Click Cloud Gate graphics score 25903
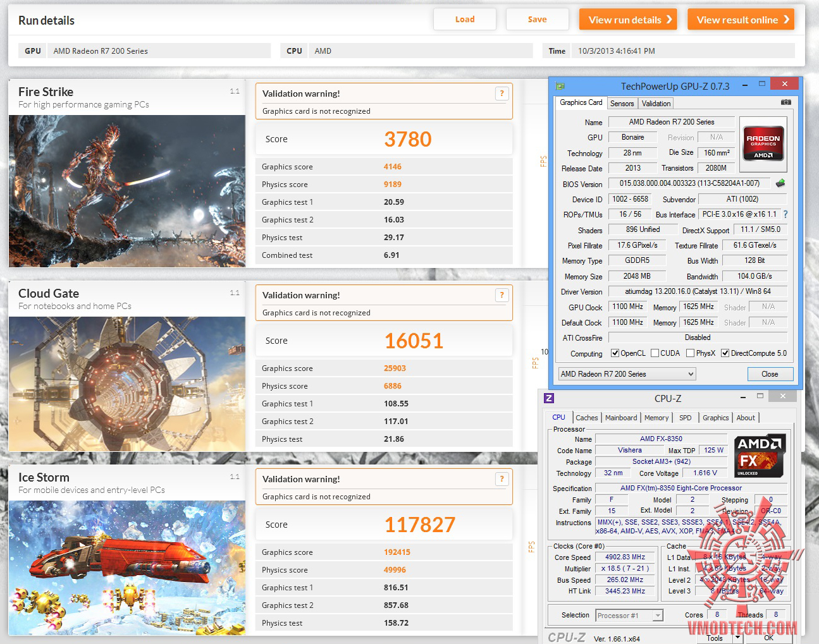Screen dimensions: 819x644 (x=395, y=368)
